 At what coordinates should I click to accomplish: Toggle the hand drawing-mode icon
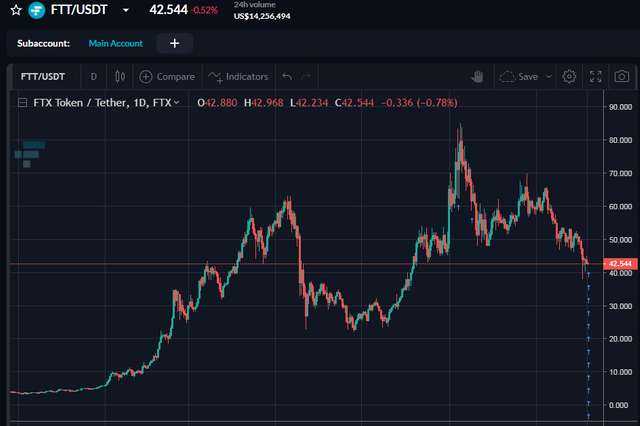coord(477,77)
